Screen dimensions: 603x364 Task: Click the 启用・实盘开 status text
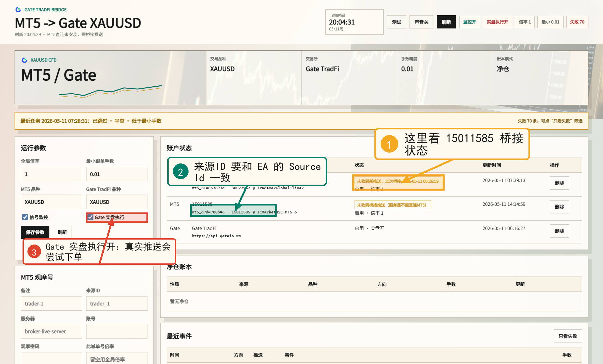tap(369, 228)
